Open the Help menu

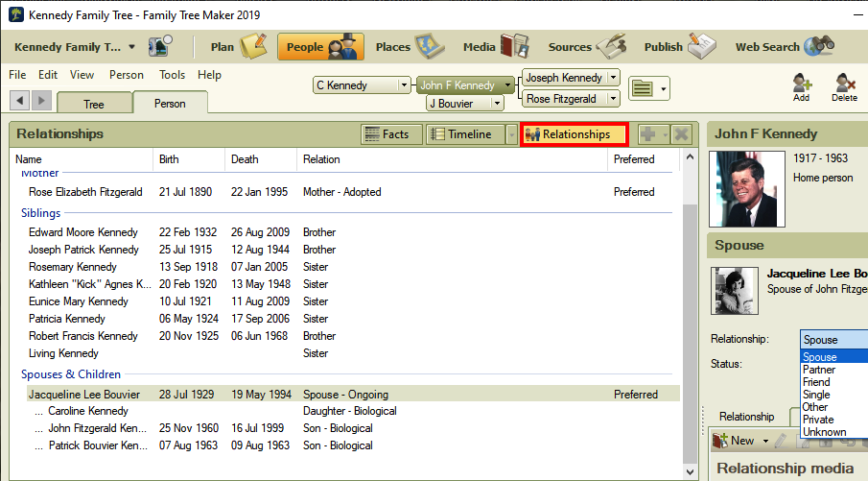[209, 74]
